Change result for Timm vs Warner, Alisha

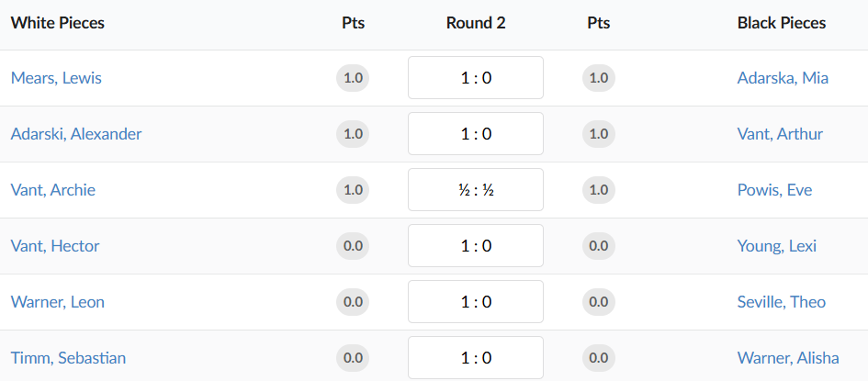(x=476, y=358)
